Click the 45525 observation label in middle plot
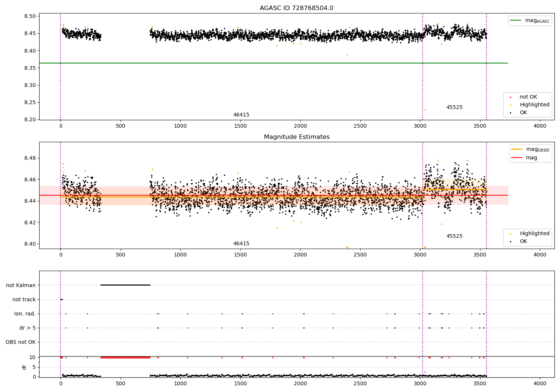Viewport: 560px width, 392px height. coord(454,236)
